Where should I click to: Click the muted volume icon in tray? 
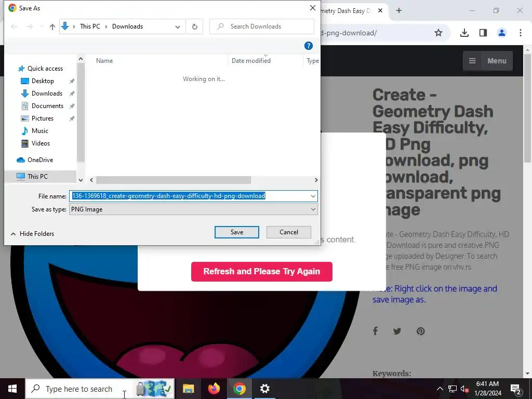click(x=464, y=389)
